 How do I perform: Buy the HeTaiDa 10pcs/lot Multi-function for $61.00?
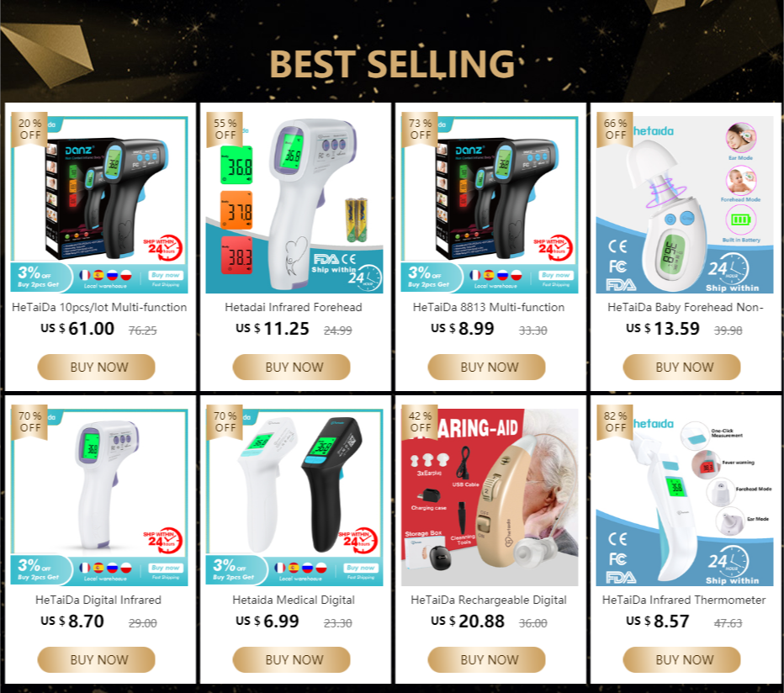click(97, 367)
